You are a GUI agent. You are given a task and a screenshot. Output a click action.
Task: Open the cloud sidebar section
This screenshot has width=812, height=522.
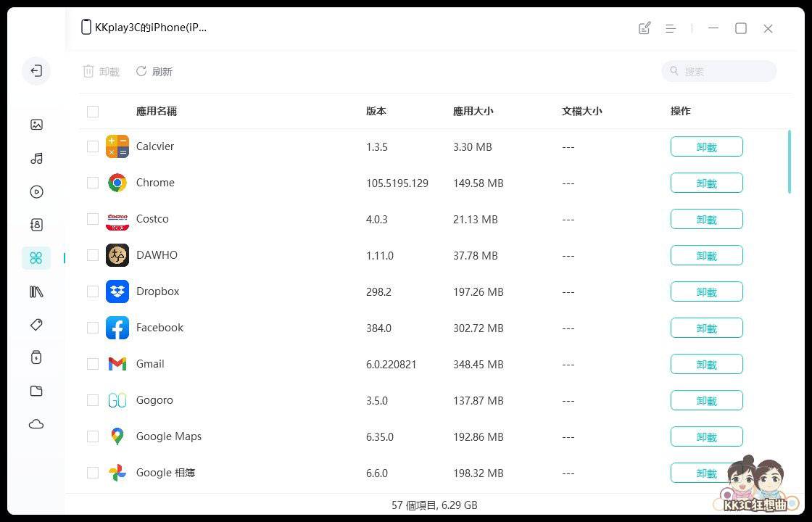36,424
